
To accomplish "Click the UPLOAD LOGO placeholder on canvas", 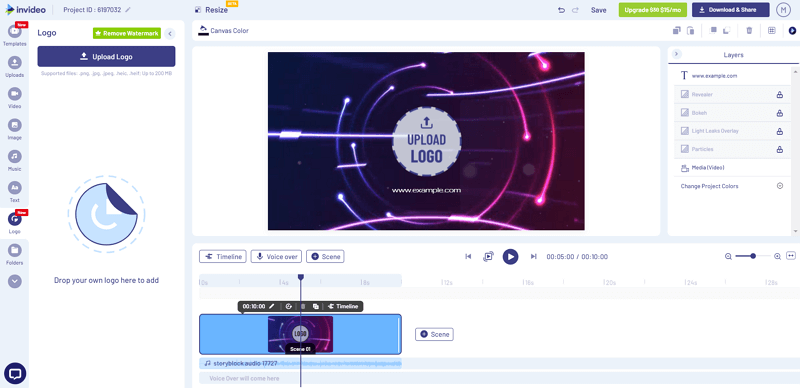I will pyautogui.click(x=427, y=141).
